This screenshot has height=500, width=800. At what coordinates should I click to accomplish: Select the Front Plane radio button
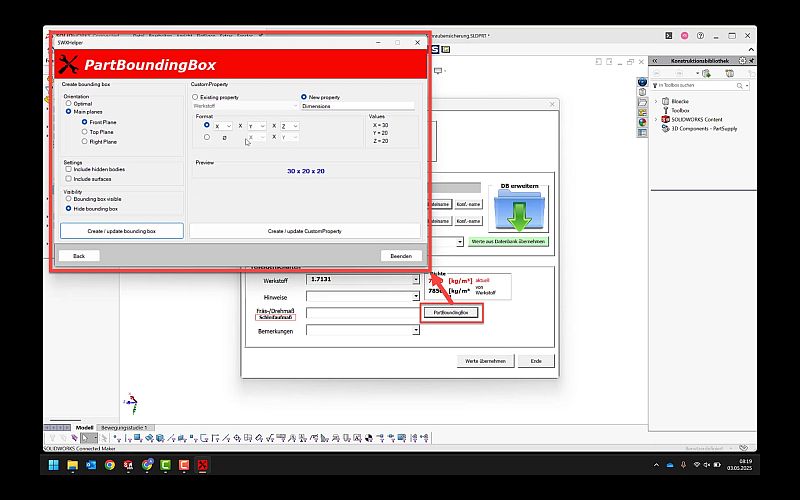85,122
